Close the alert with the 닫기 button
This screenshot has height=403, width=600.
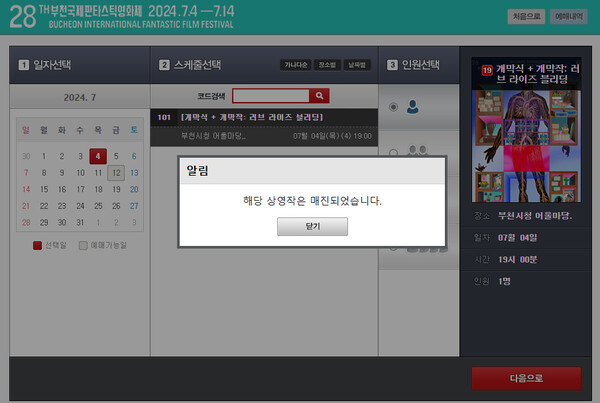click(312, 226)
